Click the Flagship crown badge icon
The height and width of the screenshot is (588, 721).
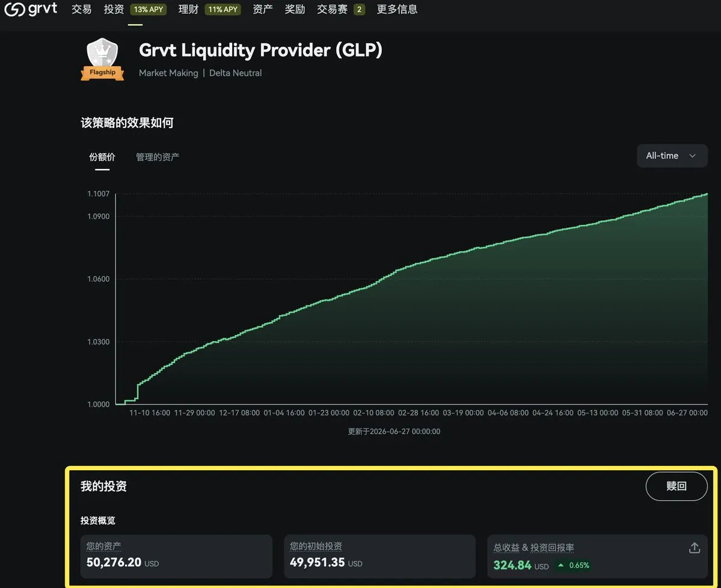(103, 60)
